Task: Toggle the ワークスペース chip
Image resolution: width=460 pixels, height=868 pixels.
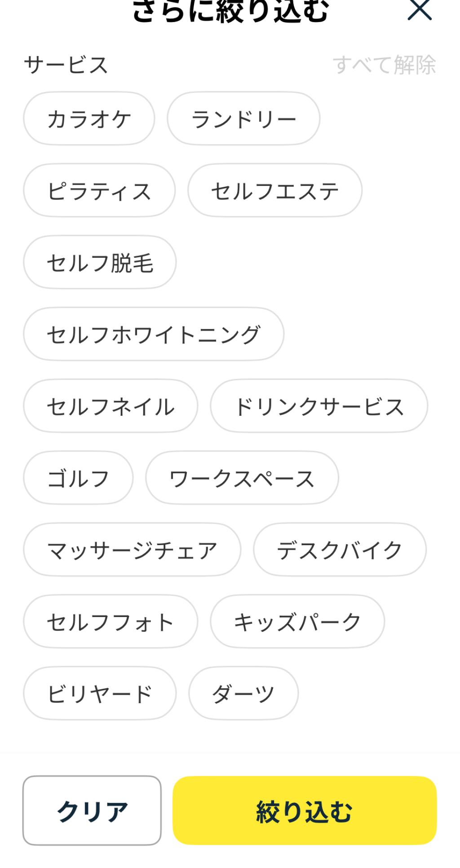Action: coord(242,478)
